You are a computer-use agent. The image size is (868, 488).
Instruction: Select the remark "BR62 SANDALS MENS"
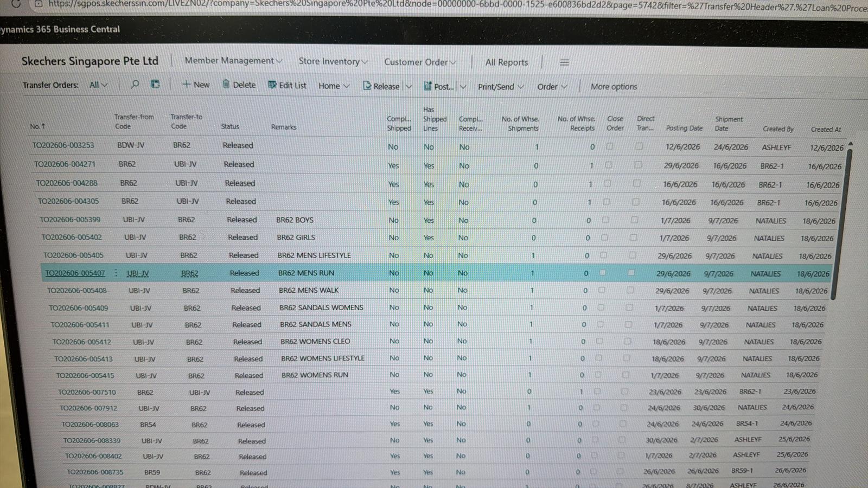point(316,324)
